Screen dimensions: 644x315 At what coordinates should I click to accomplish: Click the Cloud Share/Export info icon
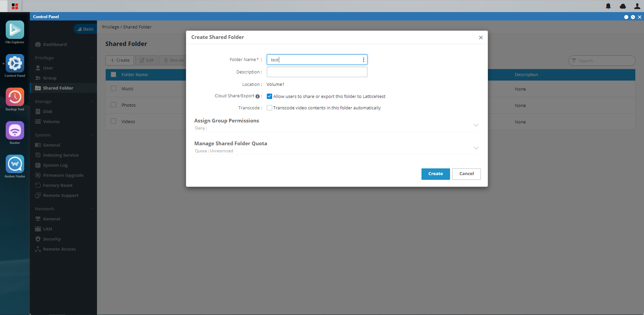point(257,96)
